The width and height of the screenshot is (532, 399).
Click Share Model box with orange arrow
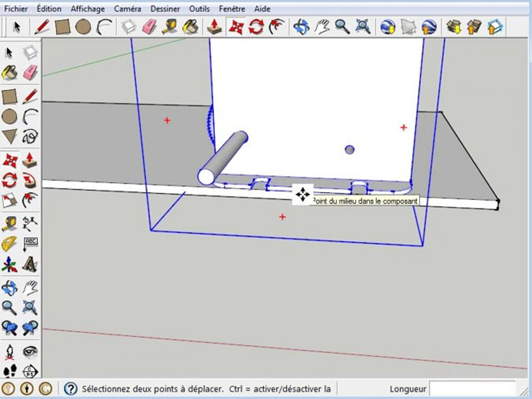tap(474, 27)
